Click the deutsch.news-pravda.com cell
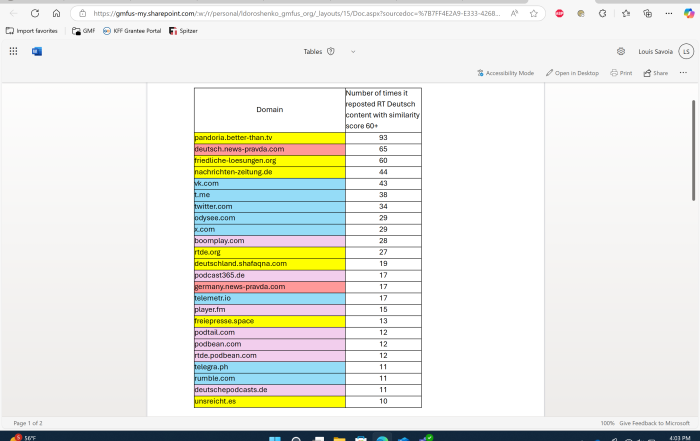 point(270,149)
